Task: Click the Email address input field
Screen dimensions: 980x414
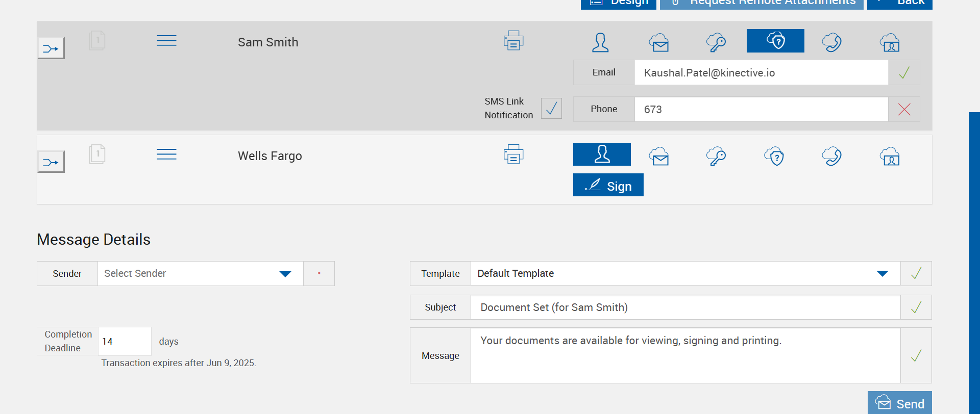Action: [x=761, y=73]
